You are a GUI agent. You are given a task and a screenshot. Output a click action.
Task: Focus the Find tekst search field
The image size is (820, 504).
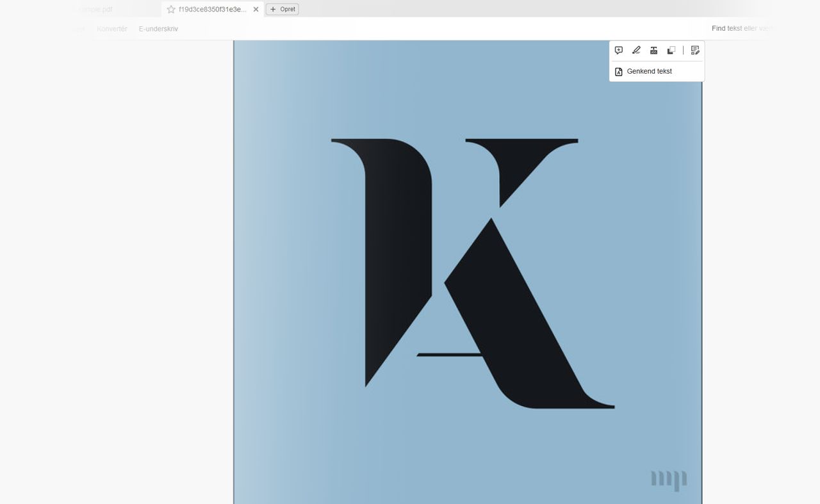click(x=743, y=29)
